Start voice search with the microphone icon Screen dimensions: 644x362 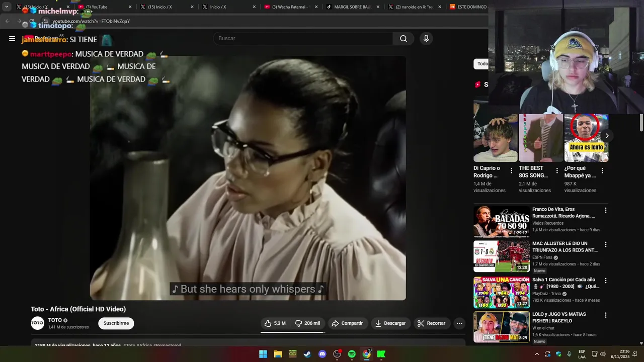tap(426, 39)
